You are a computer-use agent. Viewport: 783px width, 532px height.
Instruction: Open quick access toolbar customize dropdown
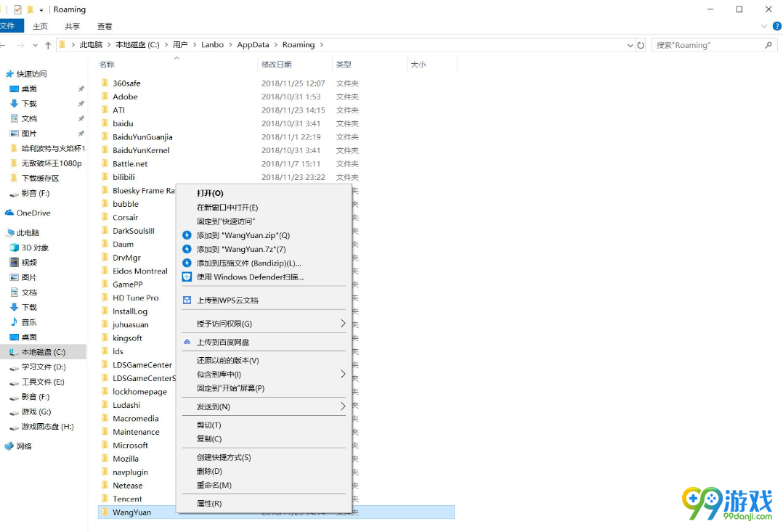[x=41, y=9]
